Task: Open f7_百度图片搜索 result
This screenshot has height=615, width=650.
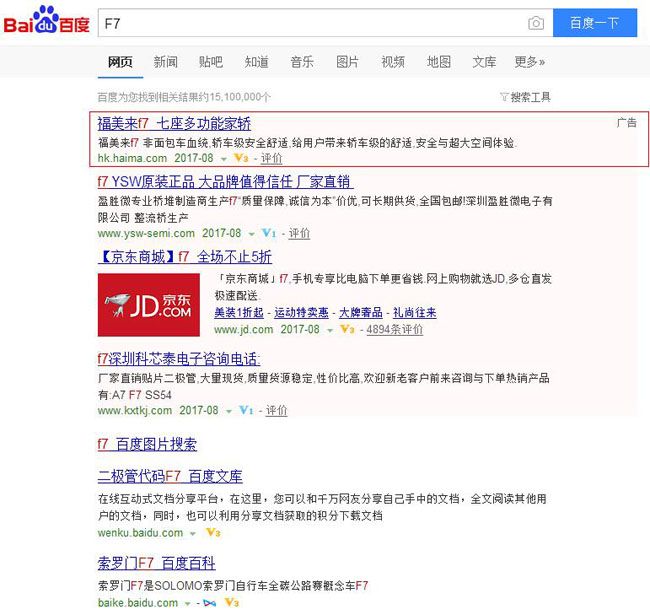Action: click(x=147, y=444)
